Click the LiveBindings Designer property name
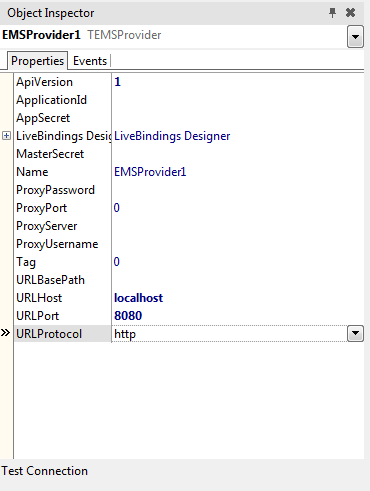The image size is (370, 491). pyautogui.click(x=63, y=136)
